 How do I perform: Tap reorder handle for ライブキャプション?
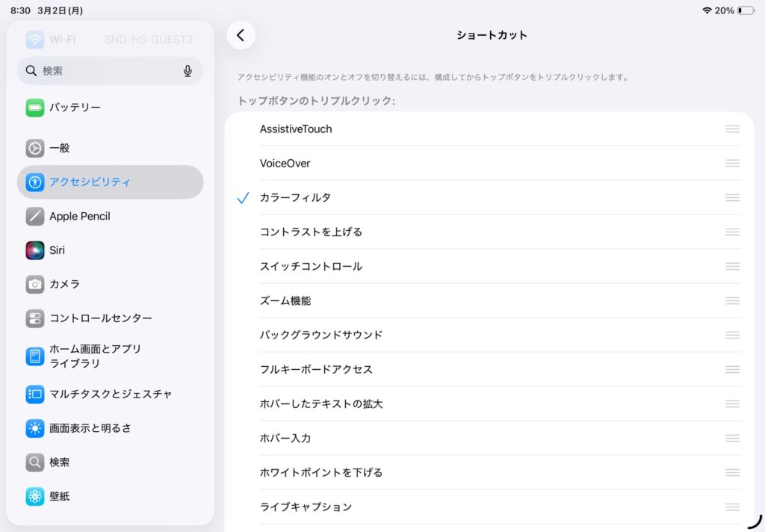pyautogui.click(x=732, y=507)
